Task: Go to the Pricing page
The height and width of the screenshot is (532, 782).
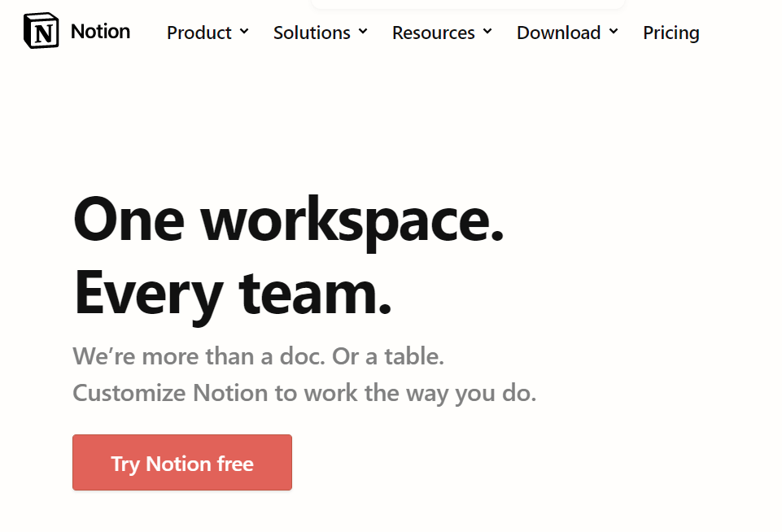Action: (x=671, y=33)
